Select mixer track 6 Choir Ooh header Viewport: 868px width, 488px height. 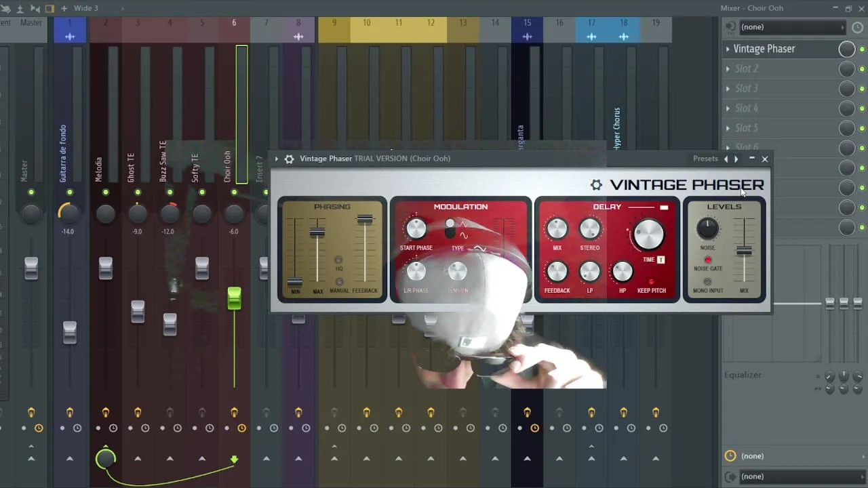(x=234, y=30)
